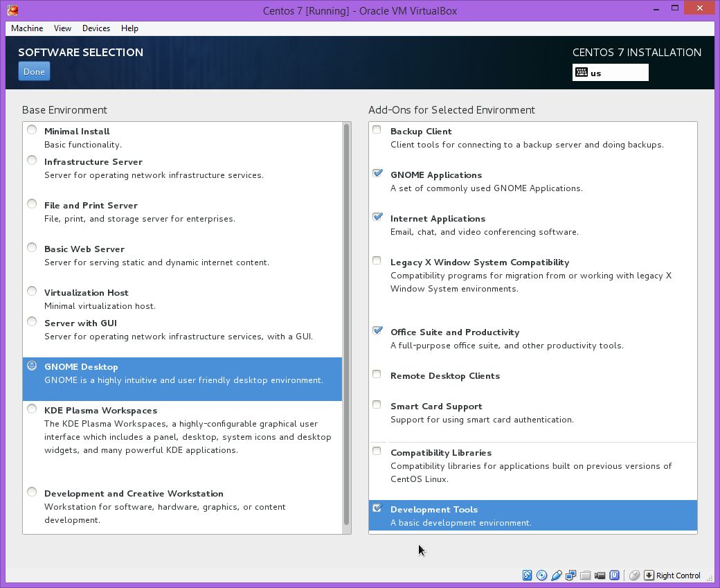
Task: Click the VirtualBox icon in the title bar
Action: point(12,10)
